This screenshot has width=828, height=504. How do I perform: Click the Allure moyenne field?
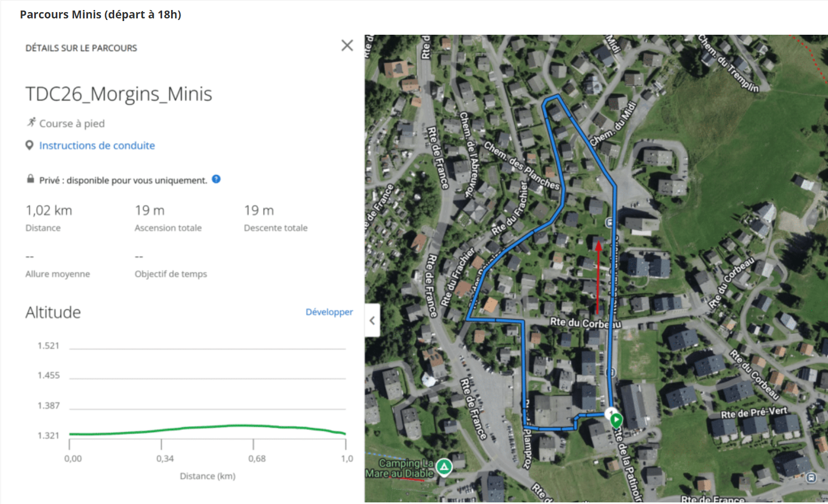pos(57,274)
